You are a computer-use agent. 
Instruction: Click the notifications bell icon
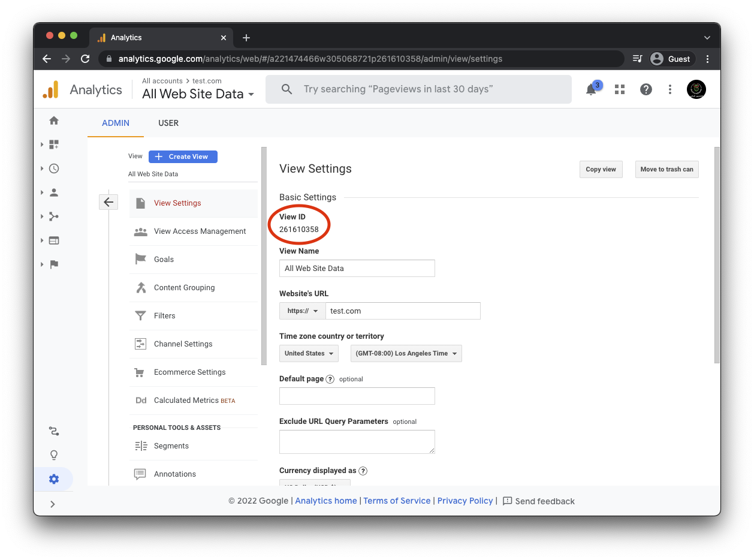592,89
